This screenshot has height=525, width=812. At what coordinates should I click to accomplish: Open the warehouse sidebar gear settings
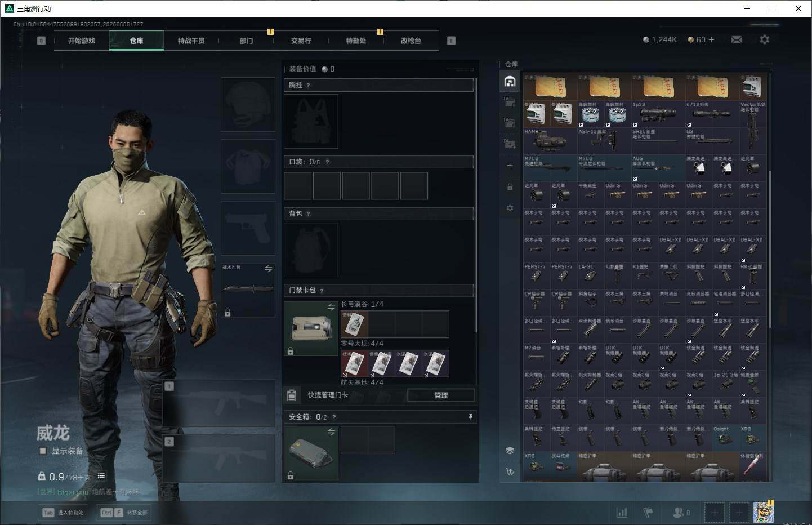510,208
